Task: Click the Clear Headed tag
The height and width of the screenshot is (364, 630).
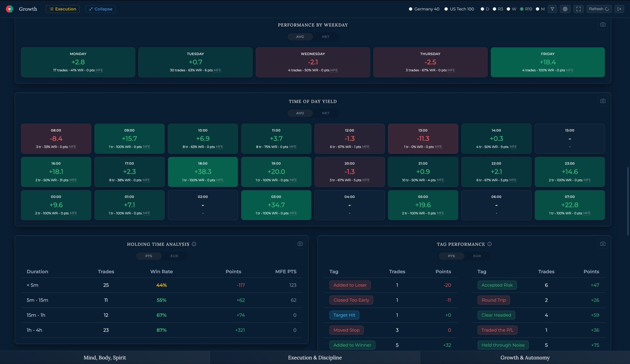Action: [x=496, y=315]
